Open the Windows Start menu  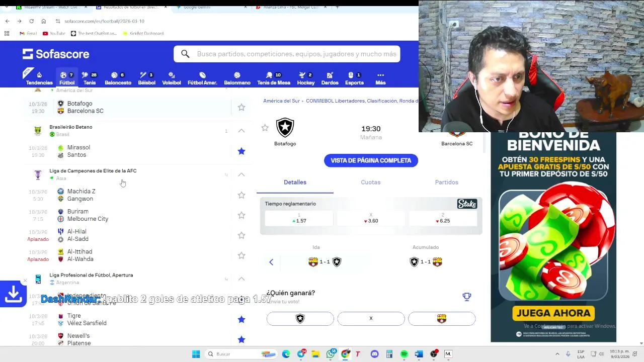[x=196, y=354]
